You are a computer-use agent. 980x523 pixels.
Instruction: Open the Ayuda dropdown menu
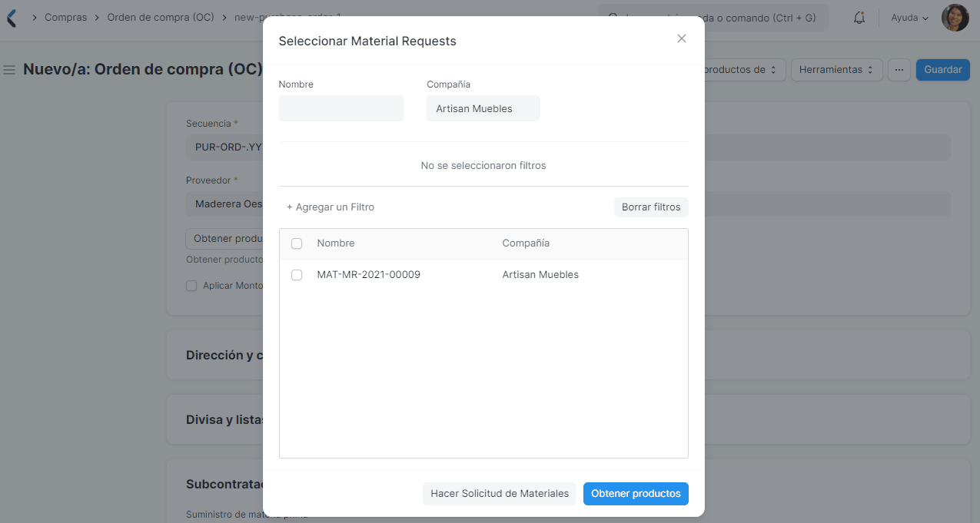click(909, 17)
